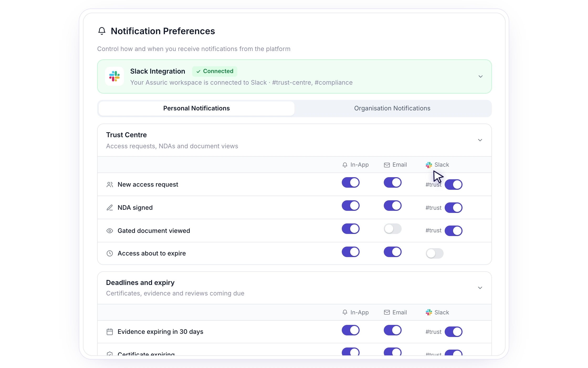
Task: Click the #trust channel label on NDA signed row
Action: point(433,208)
